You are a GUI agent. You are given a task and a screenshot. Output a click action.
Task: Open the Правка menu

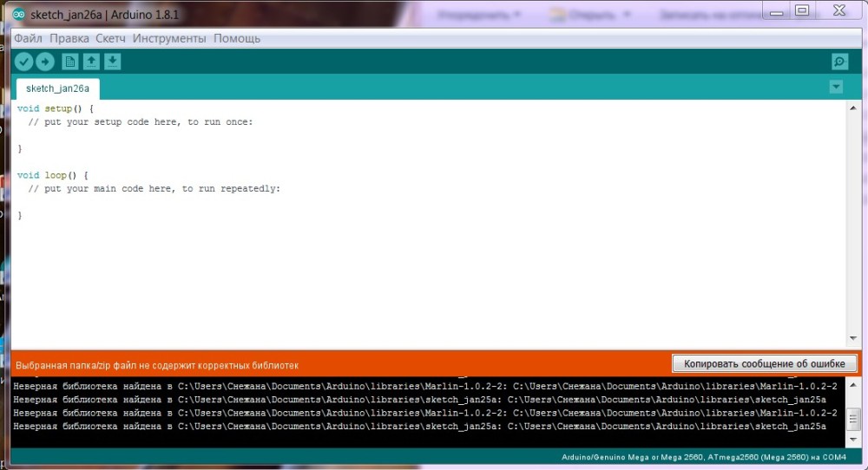point(69,39)
